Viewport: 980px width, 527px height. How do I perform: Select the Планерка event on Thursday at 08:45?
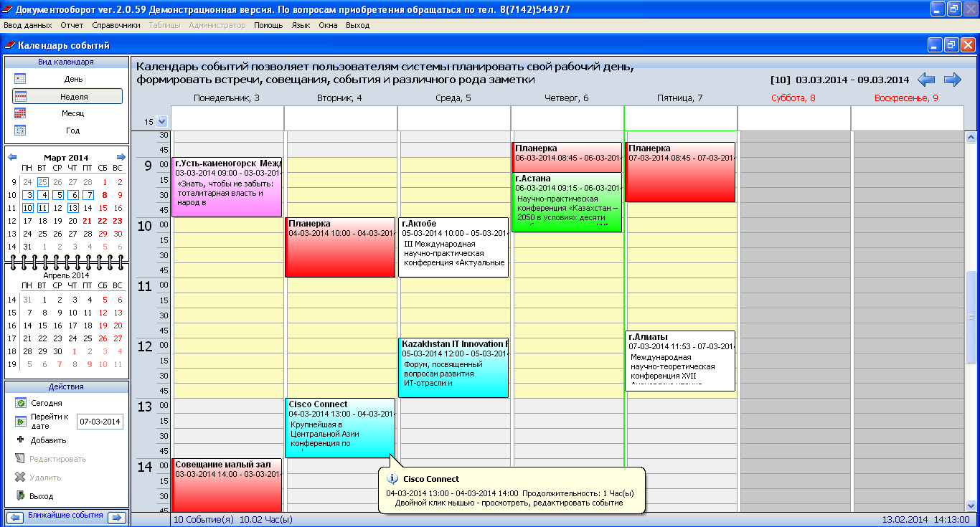(567, 157)
